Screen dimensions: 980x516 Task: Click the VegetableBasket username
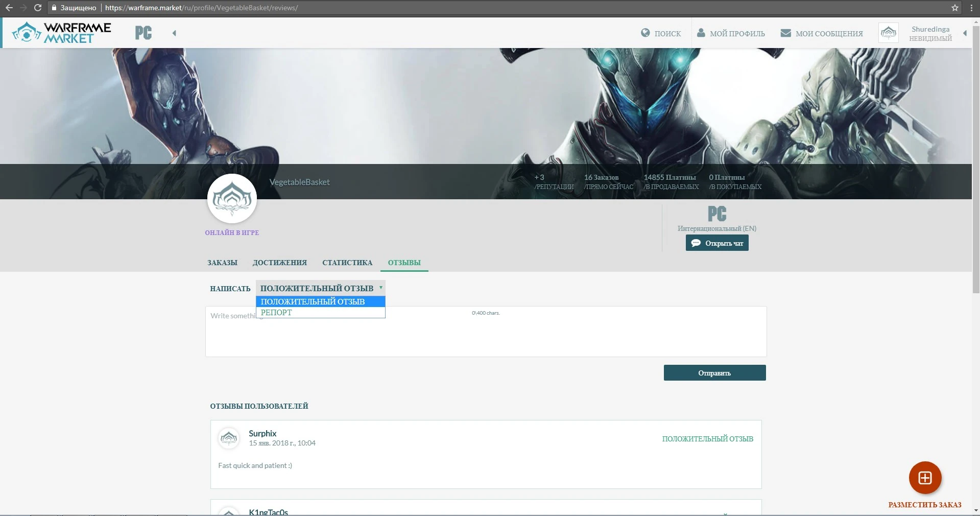point(299,182)
